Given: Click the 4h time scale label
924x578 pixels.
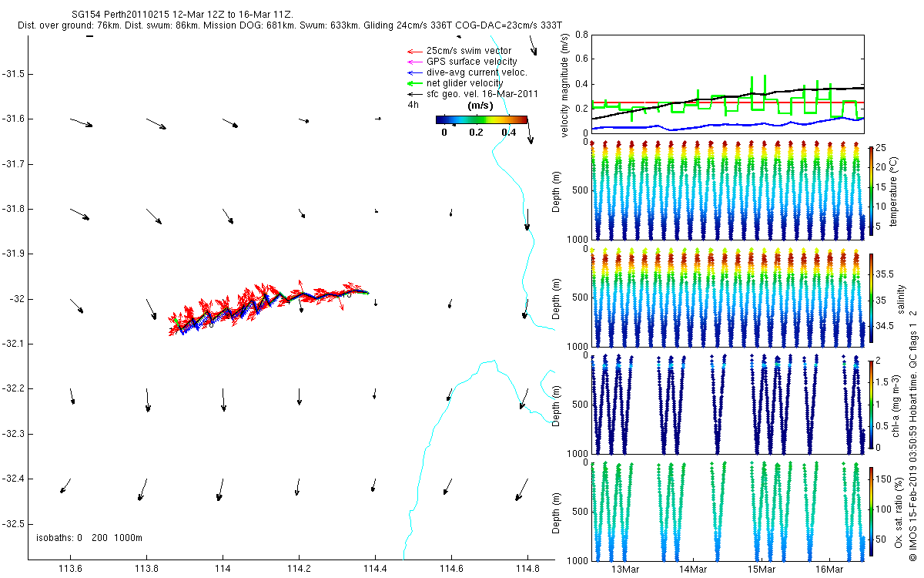Looking at the screenshot, I should tap(413, 105).
